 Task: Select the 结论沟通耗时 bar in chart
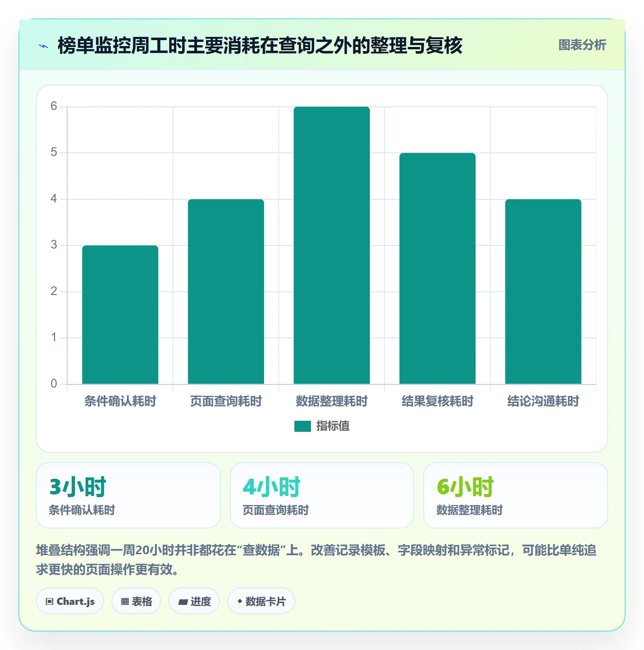pos(543,291)
